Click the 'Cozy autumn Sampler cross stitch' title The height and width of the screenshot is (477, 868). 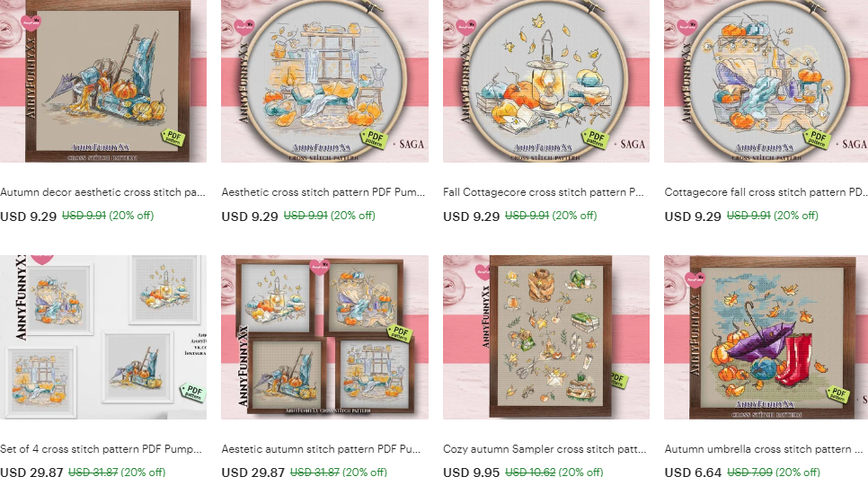545,449
